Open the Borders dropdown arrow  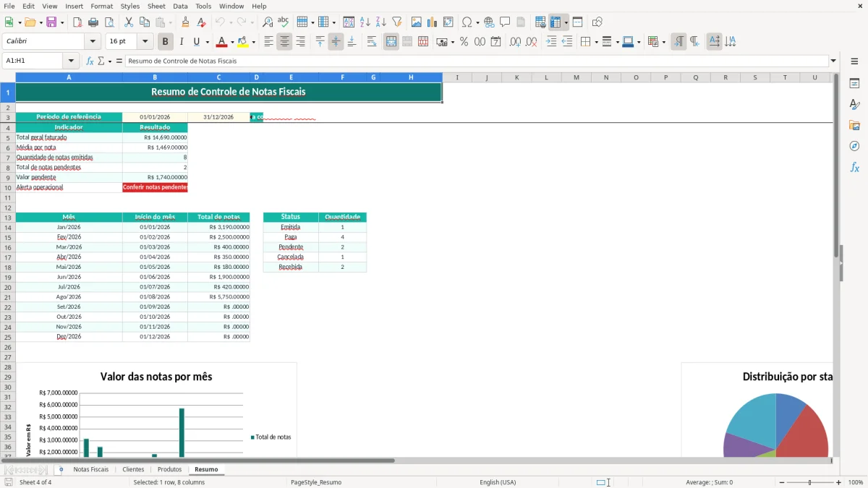click(596, 42)
